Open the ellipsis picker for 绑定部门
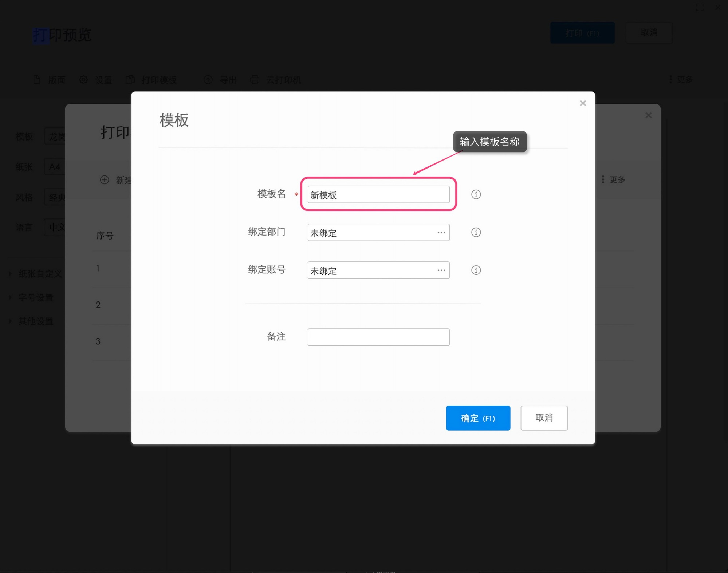Viewport: 728px width, 573px height. click(x=441, y=232)
